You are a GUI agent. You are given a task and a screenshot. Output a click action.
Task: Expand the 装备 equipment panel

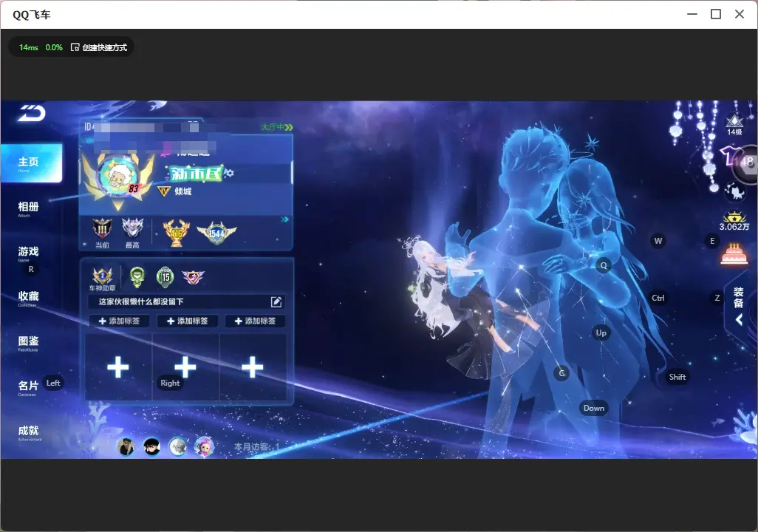click(x=739, y=306)
